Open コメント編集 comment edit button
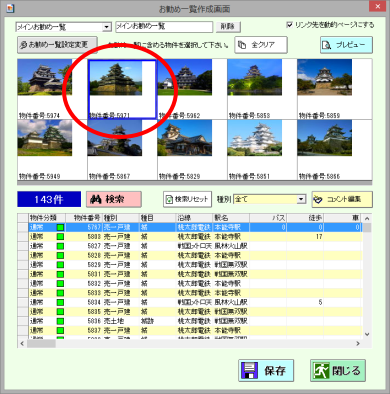The height and width of the screenshot is (394, 390). coord(342,199)
